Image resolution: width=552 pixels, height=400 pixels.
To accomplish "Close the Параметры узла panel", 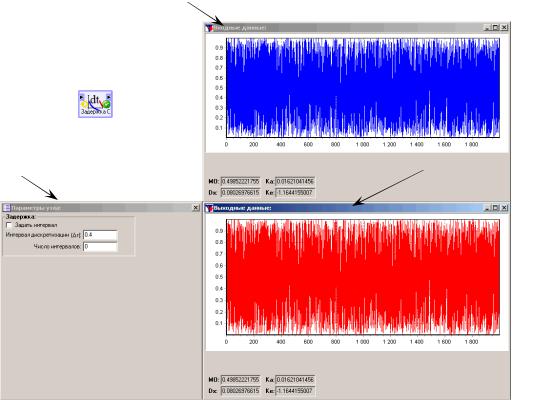I will point(196,208).
